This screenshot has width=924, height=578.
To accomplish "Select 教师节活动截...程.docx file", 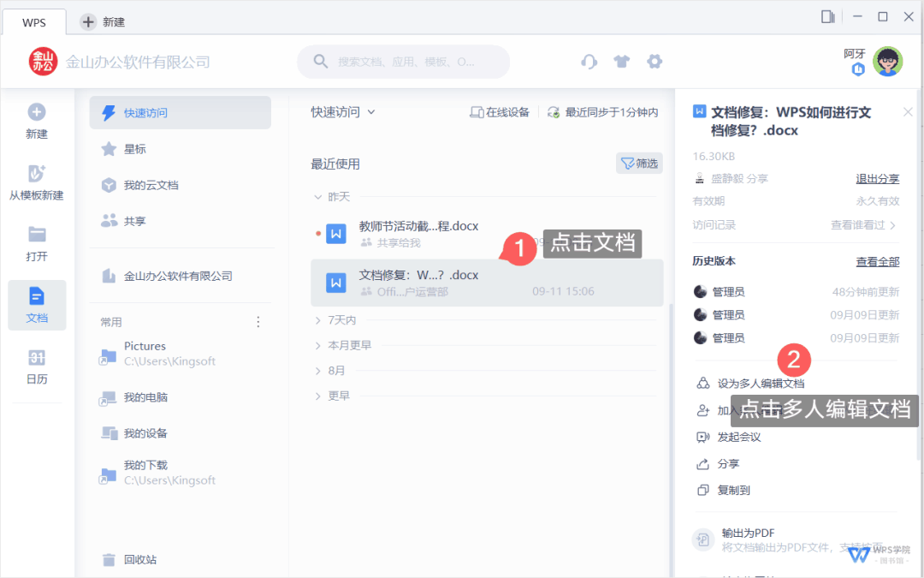I will (x=487, y=234).
